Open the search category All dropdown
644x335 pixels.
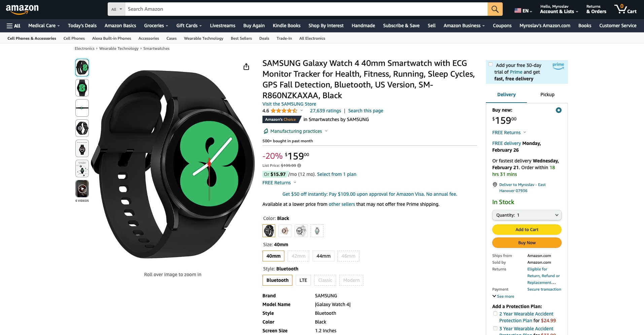(116, 9)
